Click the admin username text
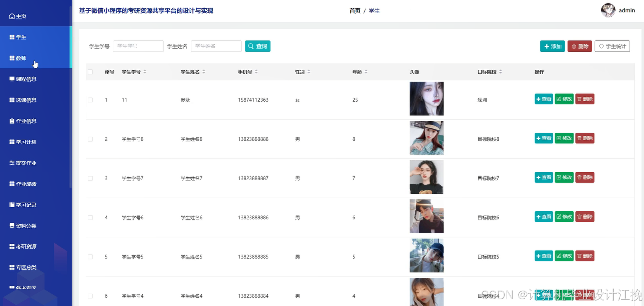Image resolution: width=644 pixels, height=306 pixels. 627,10
